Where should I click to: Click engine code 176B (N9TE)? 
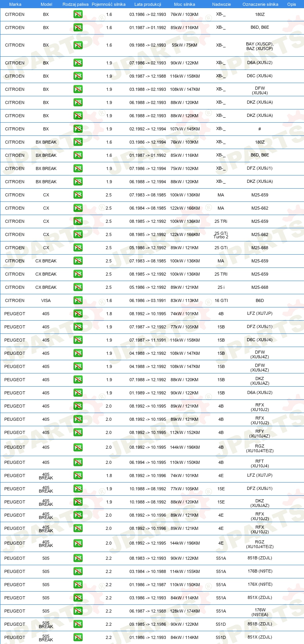tap(260, 571)
